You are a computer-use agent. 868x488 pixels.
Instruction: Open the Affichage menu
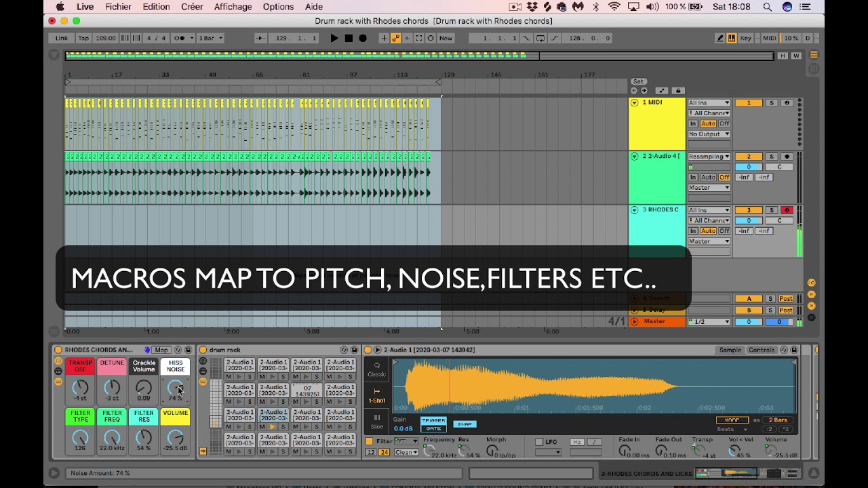(233, 7)
